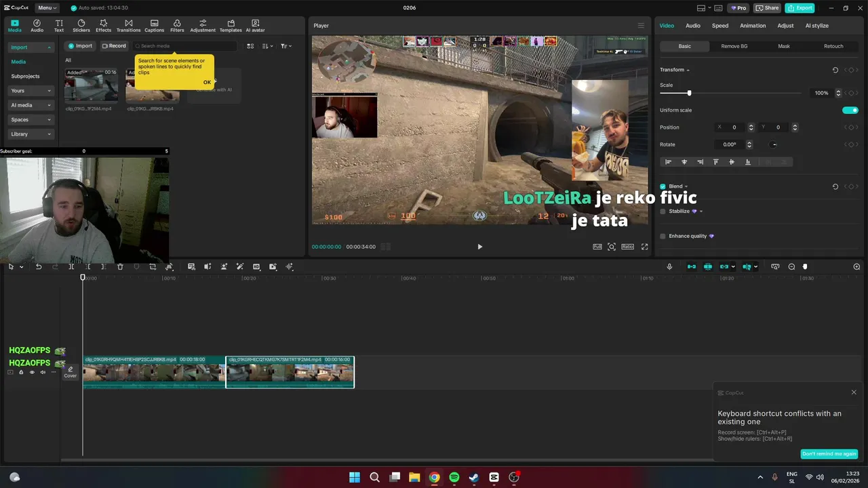Viewport: 868px width, 488px height.
Task: Play the video in the player
Action: tap(479, 247)
